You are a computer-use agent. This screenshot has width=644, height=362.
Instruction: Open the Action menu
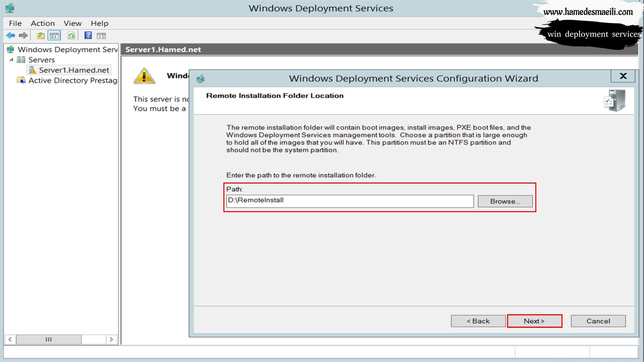point(43,23)
